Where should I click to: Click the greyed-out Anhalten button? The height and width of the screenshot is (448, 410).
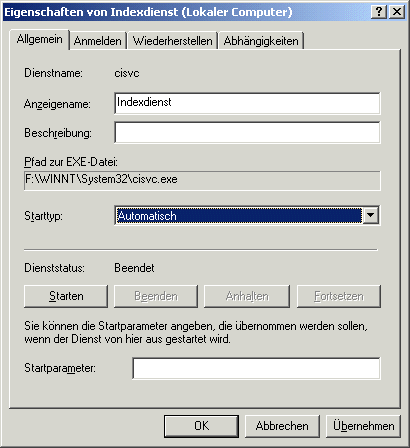point(247,296)
